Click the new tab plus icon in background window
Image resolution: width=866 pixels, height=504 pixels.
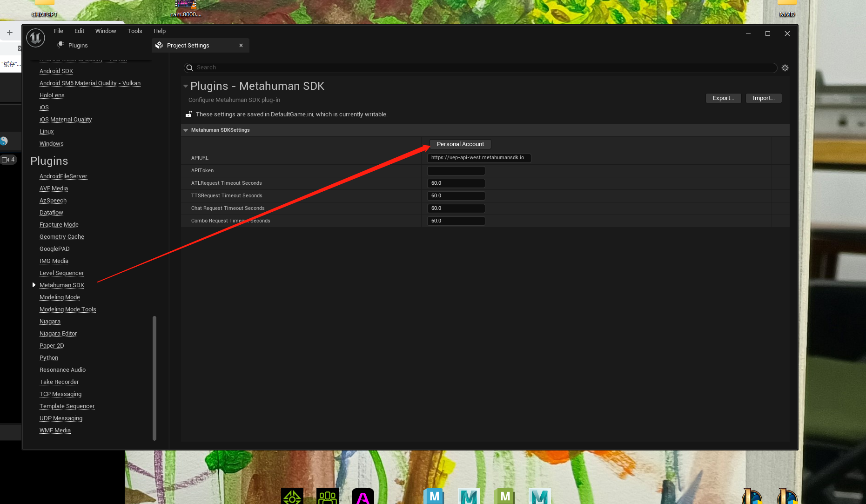(10, 33)
